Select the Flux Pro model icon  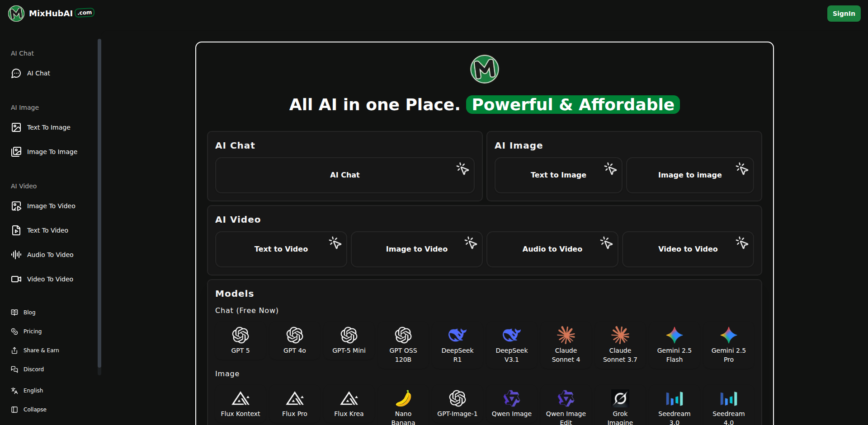[x=295, y=398]
